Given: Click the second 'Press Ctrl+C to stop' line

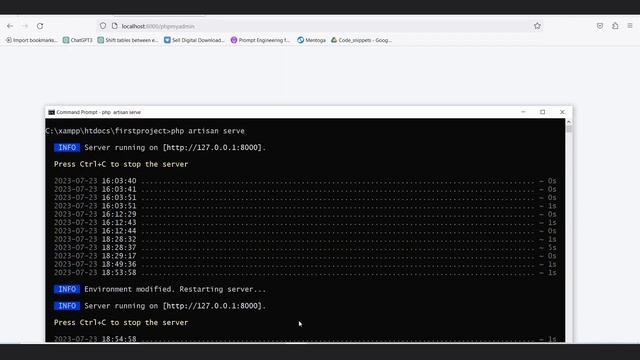Looking at the screenshot, I should [121, 322].
